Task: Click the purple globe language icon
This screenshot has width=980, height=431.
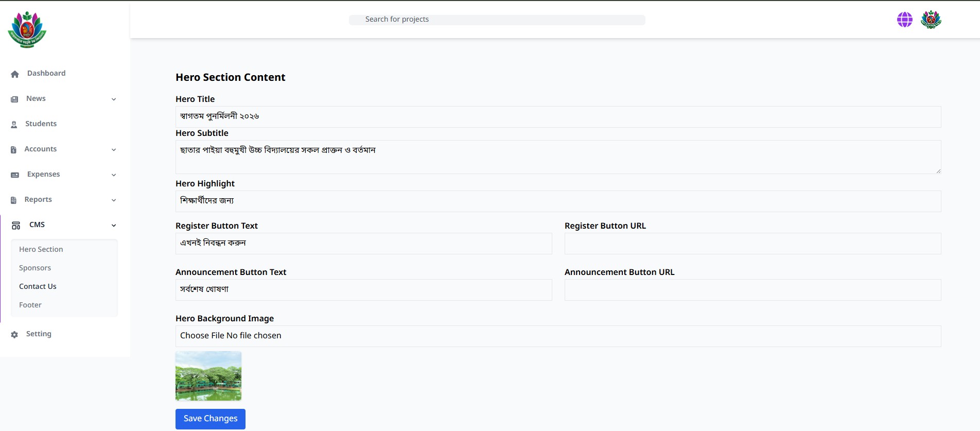Action: coord(904,20)
